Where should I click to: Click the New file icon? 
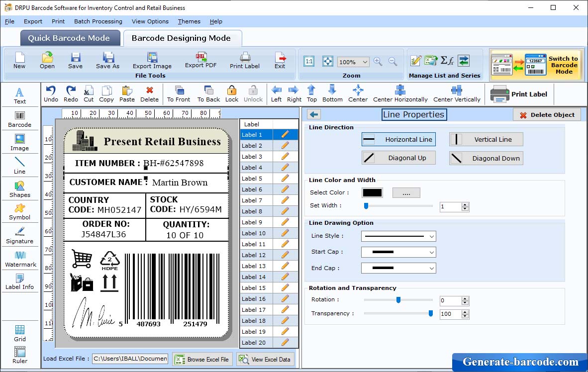[x=19, y=60]
